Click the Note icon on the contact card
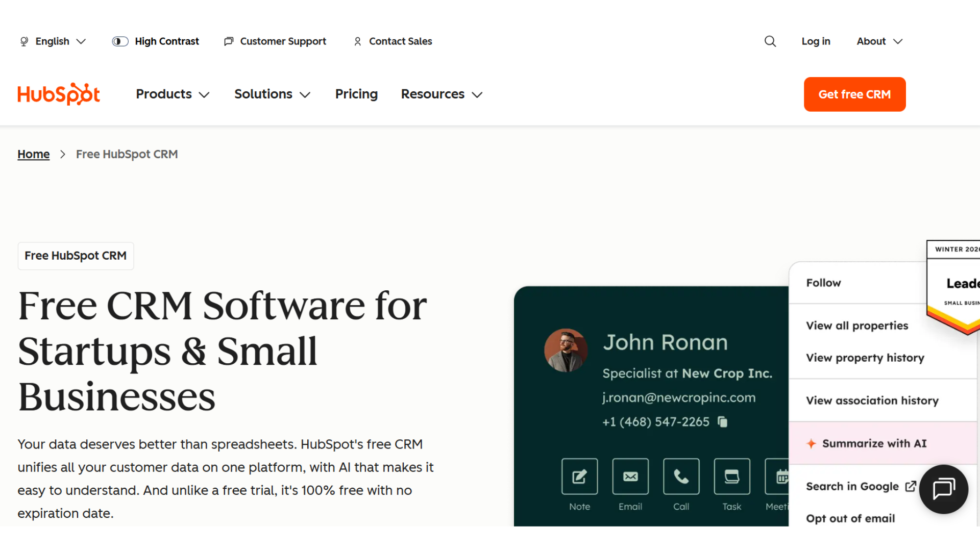 click(579, 477)
